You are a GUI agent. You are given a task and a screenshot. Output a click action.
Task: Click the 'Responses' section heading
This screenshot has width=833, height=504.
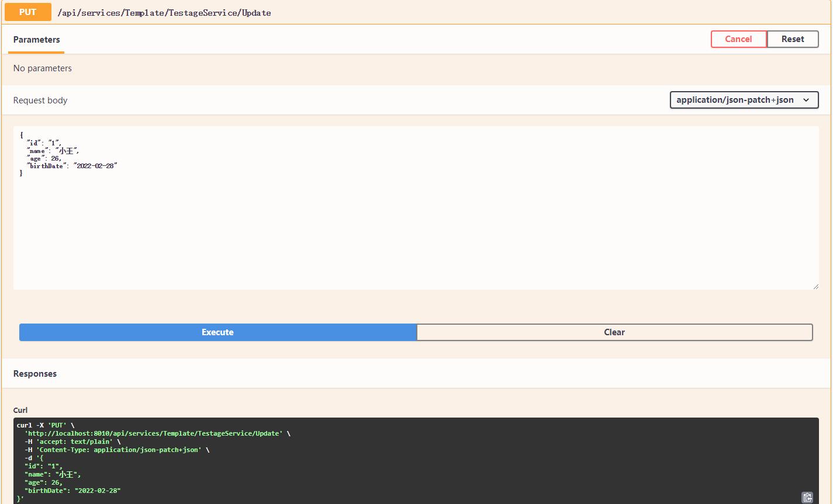click(x=35, y=374)
